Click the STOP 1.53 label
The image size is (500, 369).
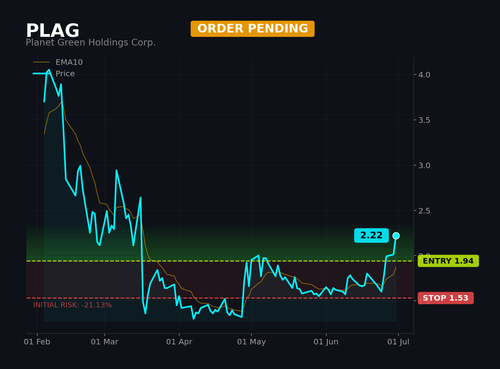[x=445, y=298]
